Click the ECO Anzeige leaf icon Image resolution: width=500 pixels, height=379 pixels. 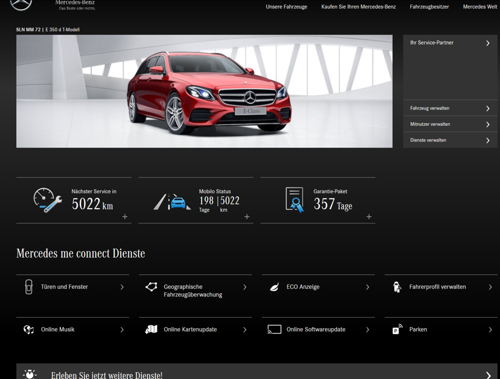coord(274,287)
